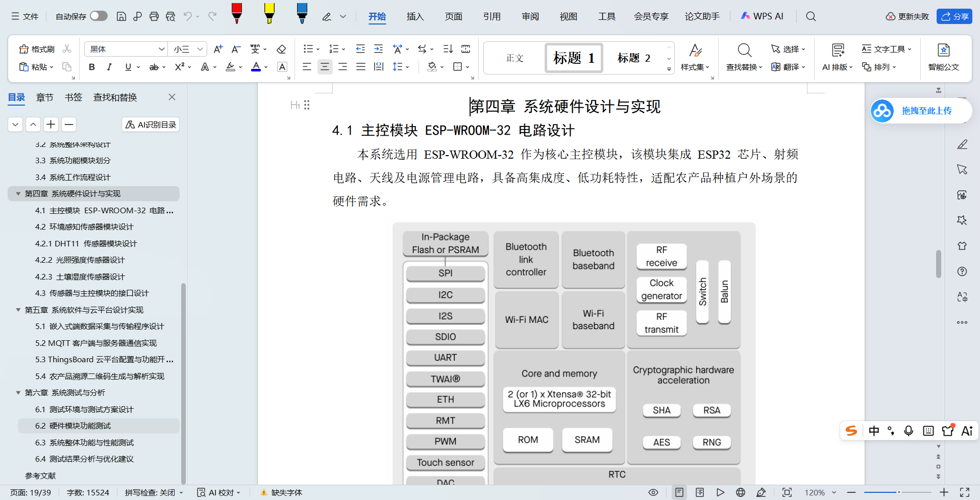Open the zoom 120% dropdown
Image resolution: width=980 pixels, height=500 pixels.
click(x=834, y=493)
